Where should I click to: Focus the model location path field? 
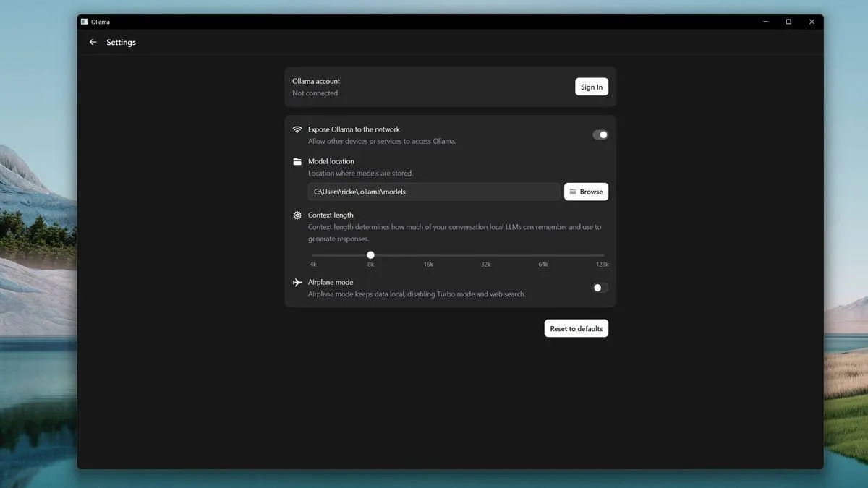click(434, 192)
